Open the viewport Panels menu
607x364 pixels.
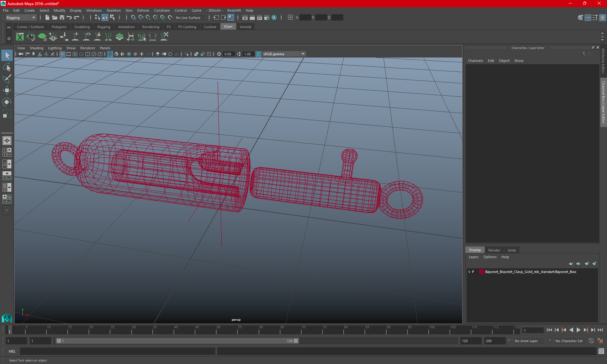105,48
